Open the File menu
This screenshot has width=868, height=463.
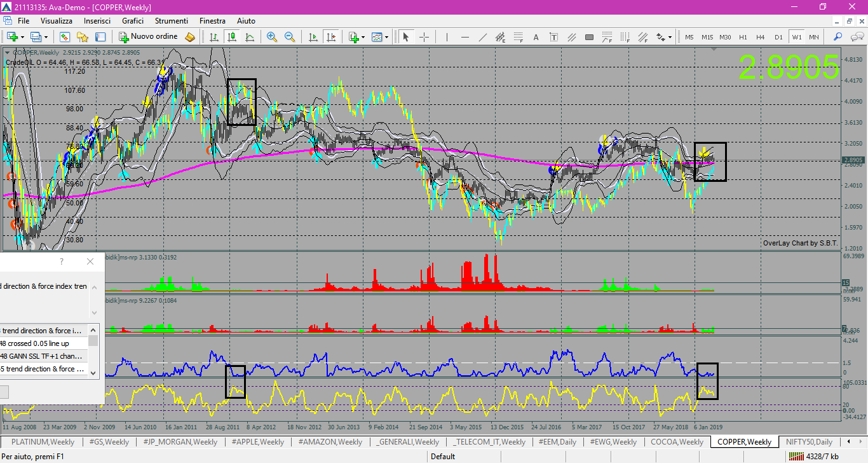tap(24, 21)
